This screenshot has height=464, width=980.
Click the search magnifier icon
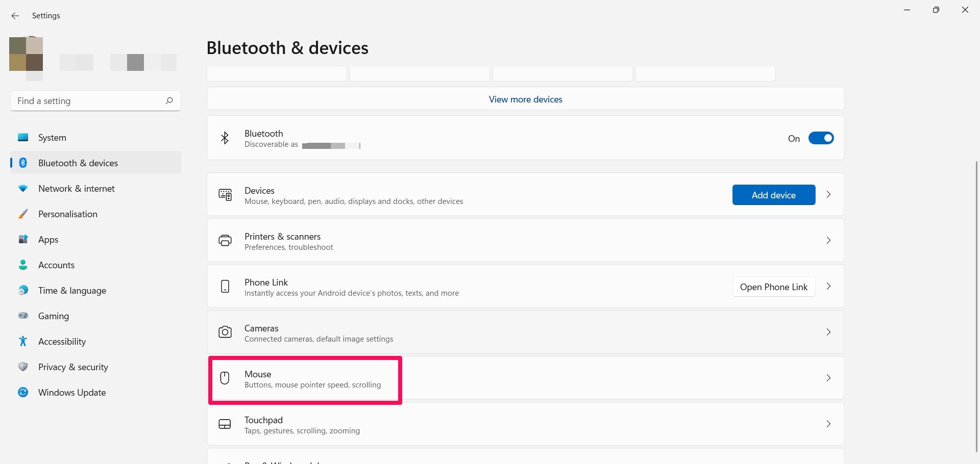[169, 100]
